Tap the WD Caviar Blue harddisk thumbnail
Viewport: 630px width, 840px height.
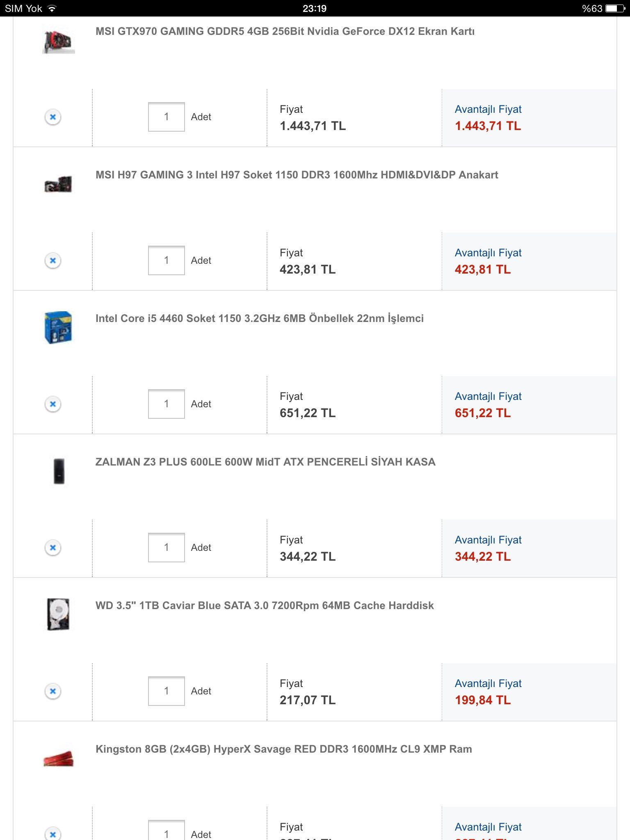(x=58, y=614)
